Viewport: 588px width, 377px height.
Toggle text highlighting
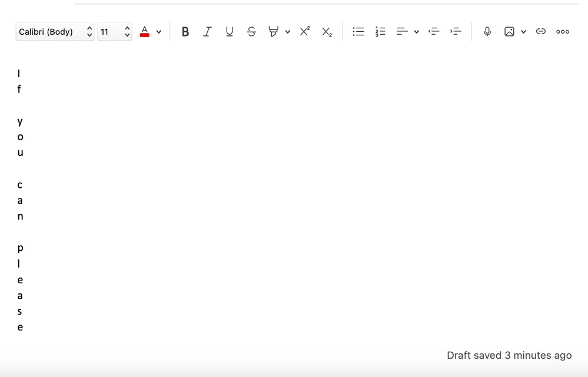coord(274,31)
